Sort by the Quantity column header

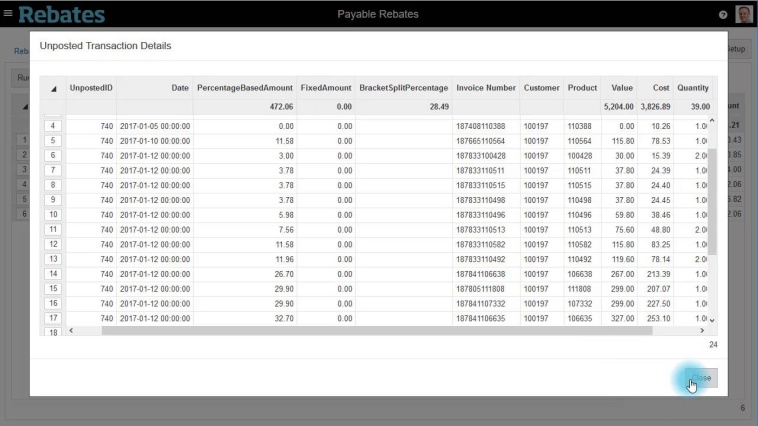pyautogui.click(x=693, y=88)
